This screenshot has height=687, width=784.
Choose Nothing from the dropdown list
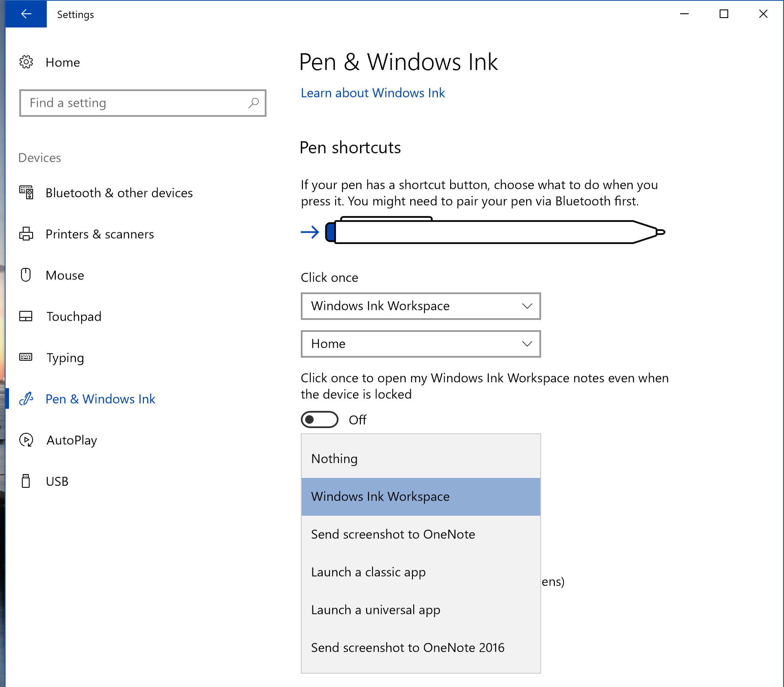pos(334,459)
